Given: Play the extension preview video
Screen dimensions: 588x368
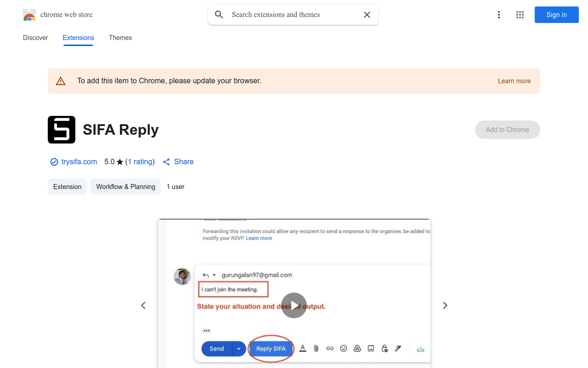Looking at the screenshot, I should click(x=294, y=305).
